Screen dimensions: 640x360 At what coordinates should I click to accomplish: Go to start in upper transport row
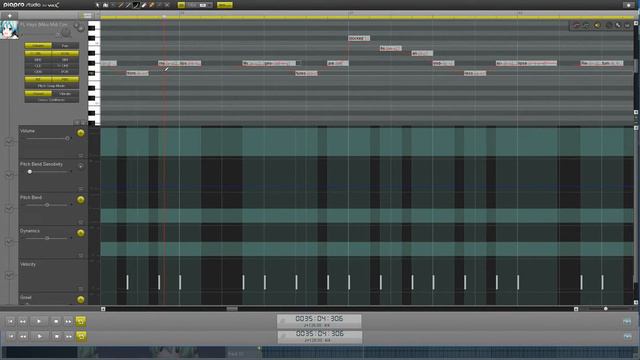[10, 322]
